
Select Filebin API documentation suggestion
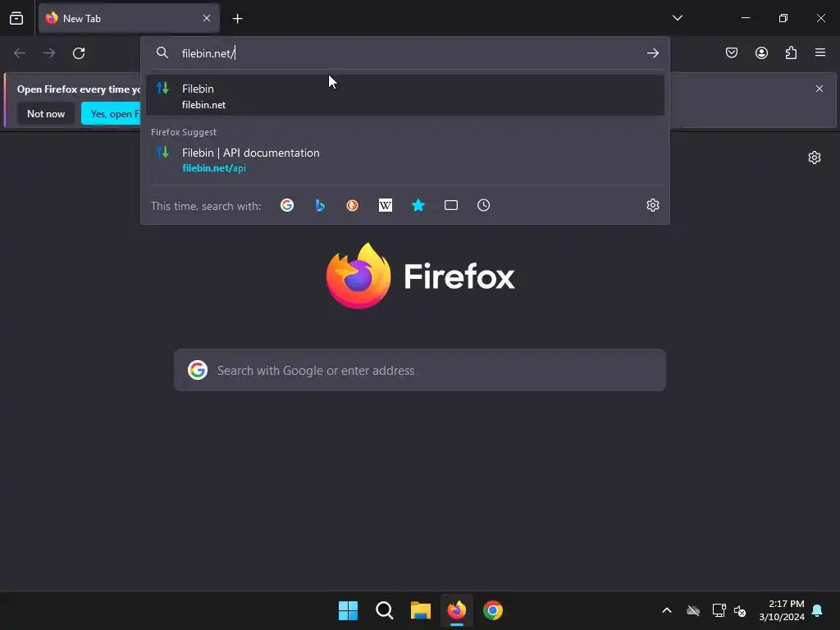(x=405, y=160)
